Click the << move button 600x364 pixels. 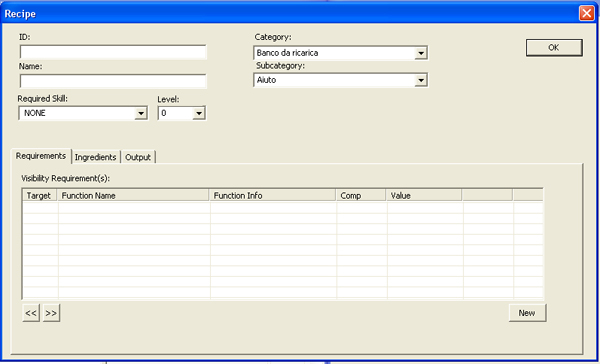point(31,313)
